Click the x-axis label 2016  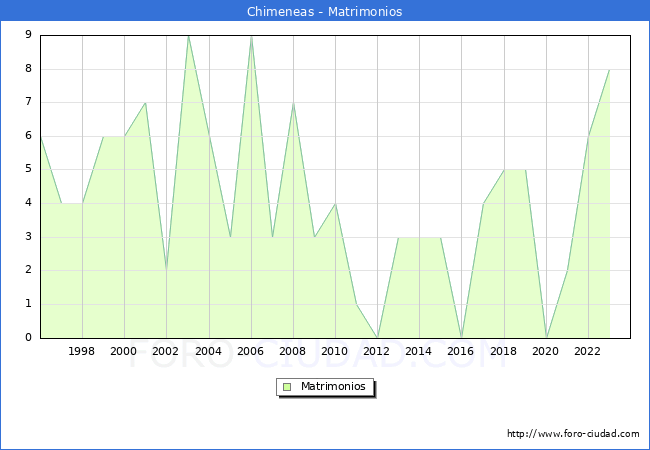click(461, 351)
